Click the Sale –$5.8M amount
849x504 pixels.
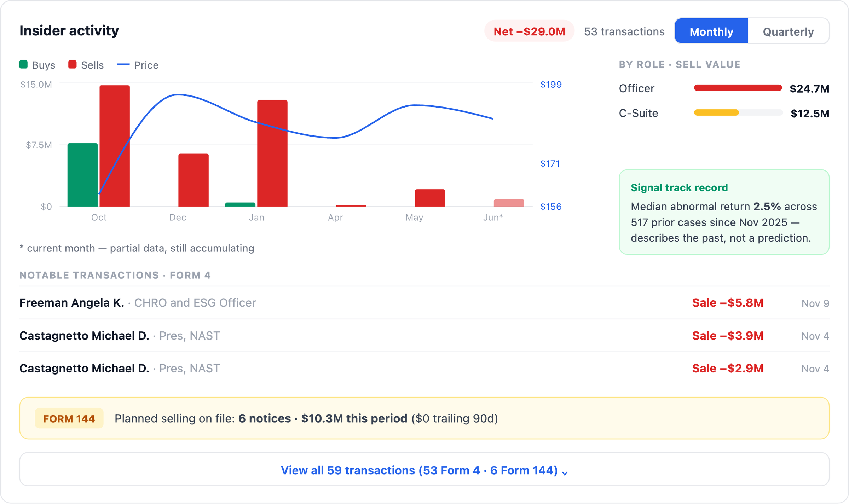[728, 302]
